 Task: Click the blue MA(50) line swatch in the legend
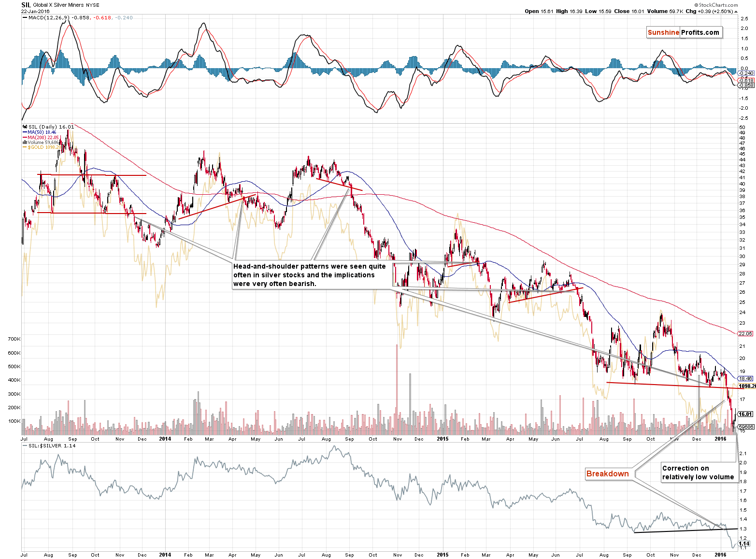pos(25,132)
